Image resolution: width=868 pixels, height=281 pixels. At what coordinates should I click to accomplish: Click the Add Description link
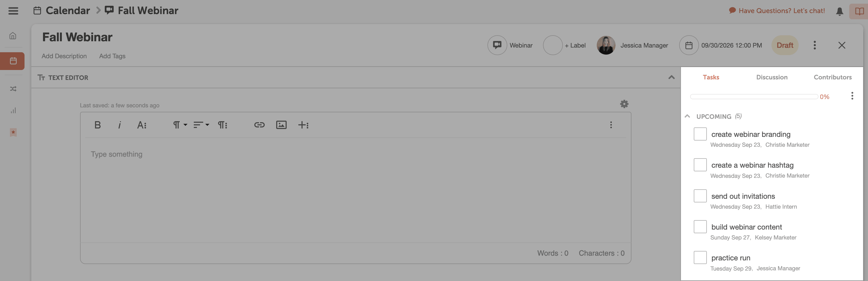coord(64,56)
